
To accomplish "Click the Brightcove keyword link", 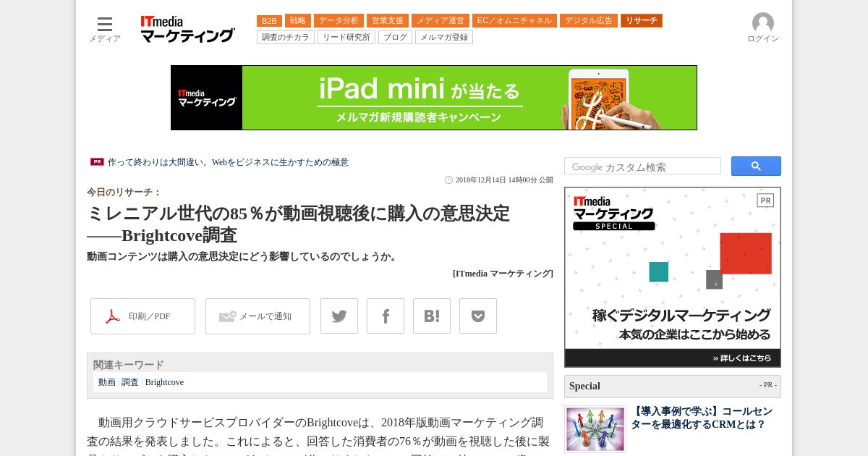I will pos(164,382).
